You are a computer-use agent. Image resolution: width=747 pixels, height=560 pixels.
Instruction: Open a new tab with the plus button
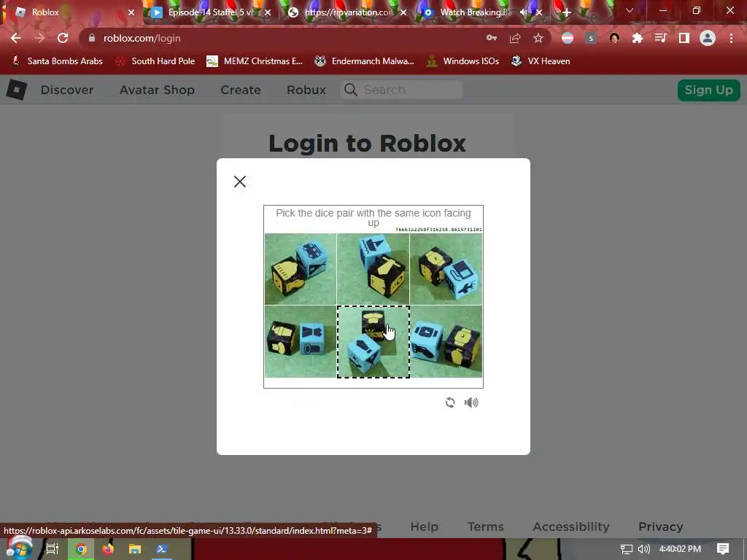(566, 12)
